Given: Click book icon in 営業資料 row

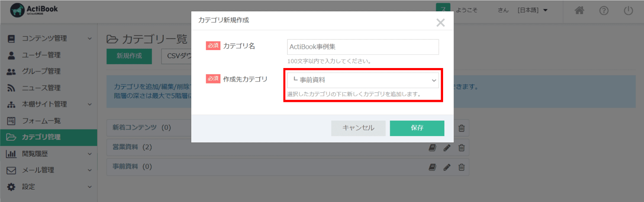Looking at the screenshot, I should click(x=432, y=147).
